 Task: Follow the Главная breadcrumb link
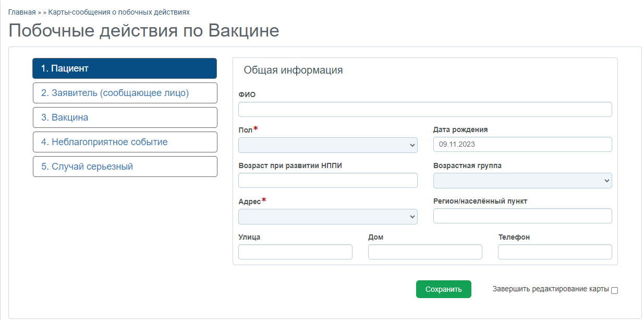22,11
